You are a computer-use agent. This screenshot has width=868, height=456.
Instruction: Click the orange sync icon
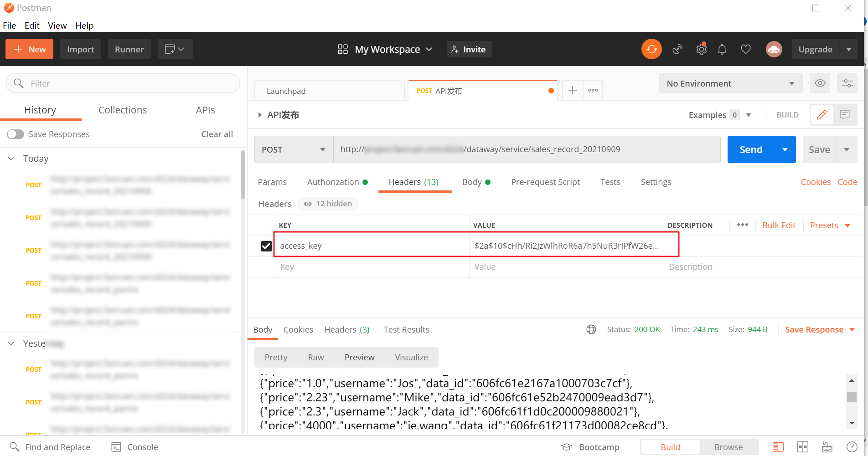click(651, 49)
